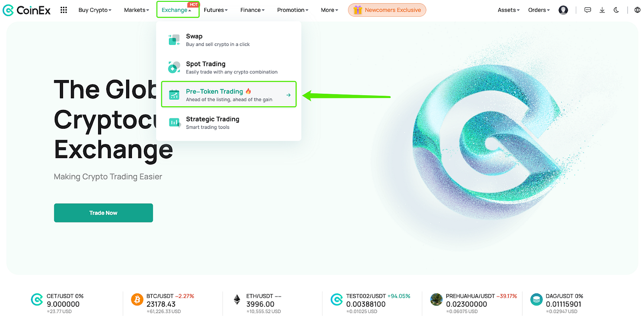Expand the Markets dropdown
The width and height of the screenshot is (644, 320).
(136, 10)
